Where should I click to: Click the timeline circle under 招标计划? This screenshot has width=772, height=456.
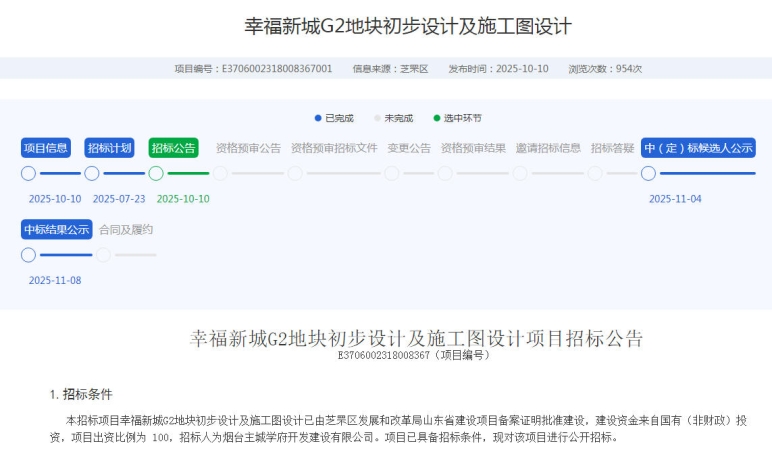point(92,173)
